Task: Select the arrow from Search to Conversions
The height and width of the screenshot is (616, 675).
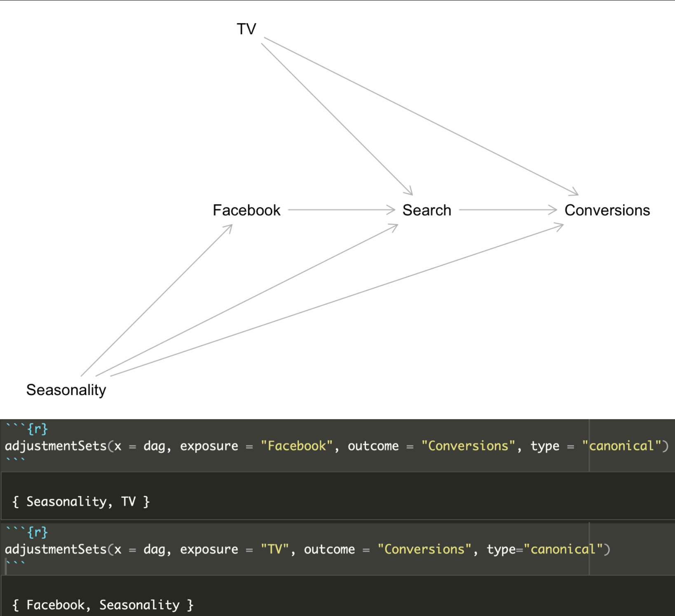Action: [x=508, y=210]
